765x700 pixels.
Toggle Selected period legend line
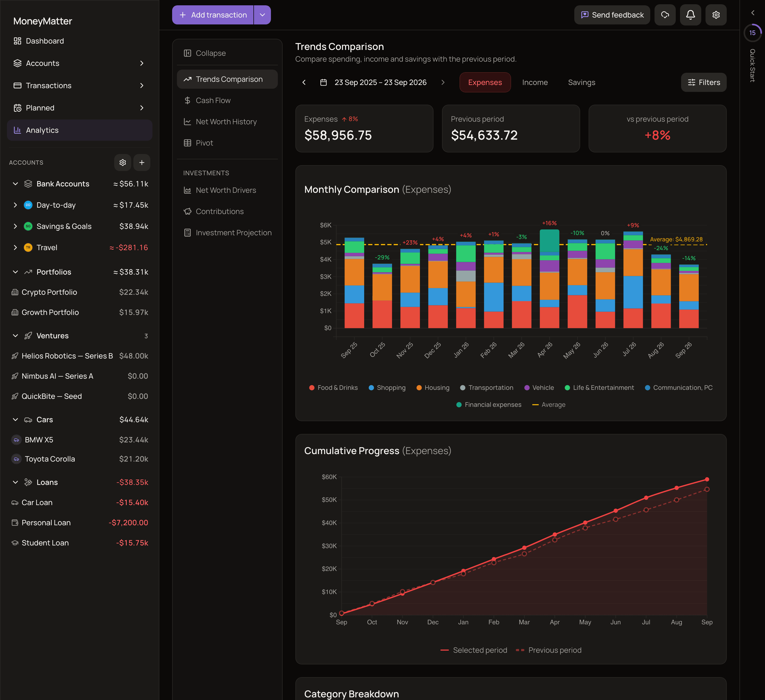click(x=474, y=650)
